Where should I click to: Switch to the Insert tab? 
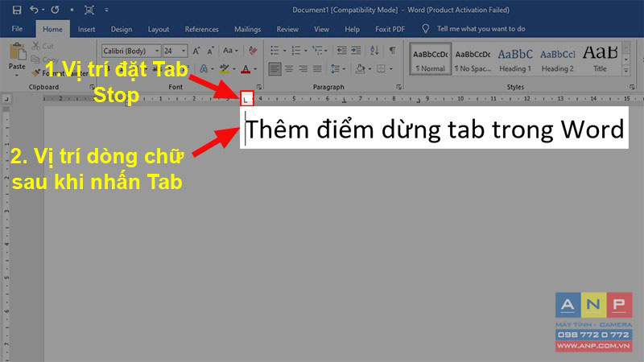86,29
